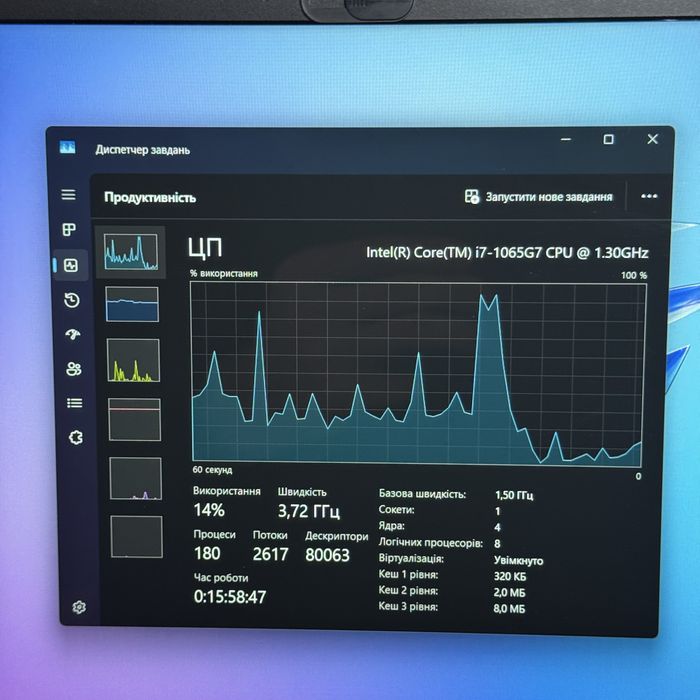Click the 2,0 МБ level 2 cache value
Image resolution: width=700 pixels, height=700 pixels.
(509, 592)
